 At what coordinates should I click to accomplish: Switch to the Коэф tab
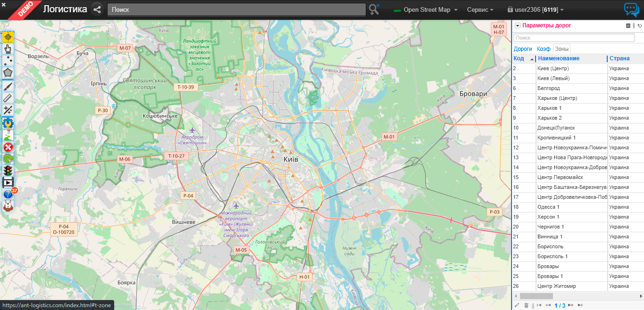click(x=544, y=49)
